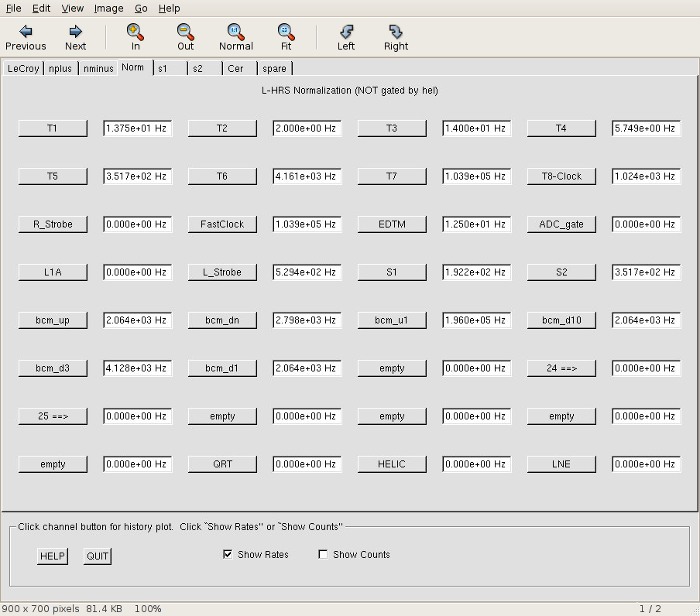This screenshot has height=616, width=700.
Task: Click the bcm_up channel button
Action: click(x=53, y=320)
